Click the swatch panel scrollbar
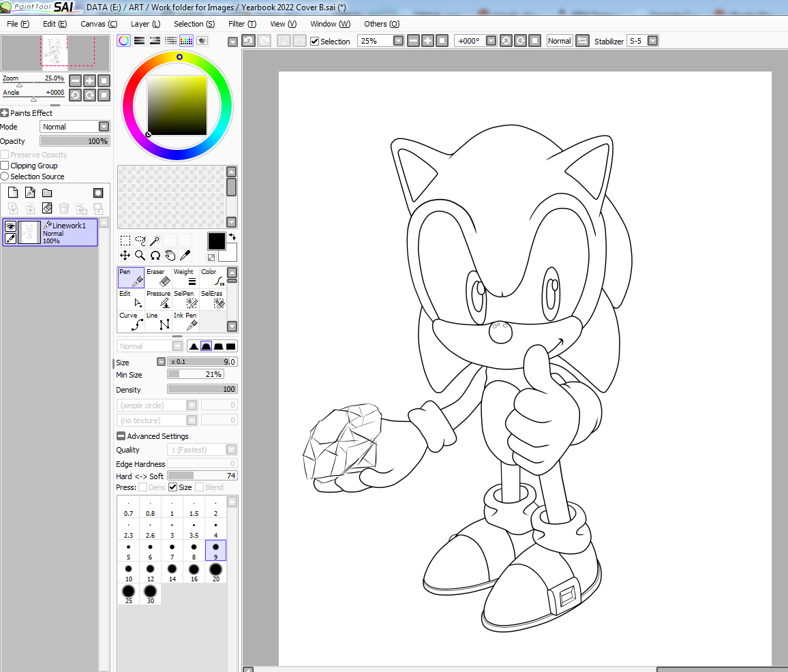This screenshot has width=788, height=672. click(231, 197)
